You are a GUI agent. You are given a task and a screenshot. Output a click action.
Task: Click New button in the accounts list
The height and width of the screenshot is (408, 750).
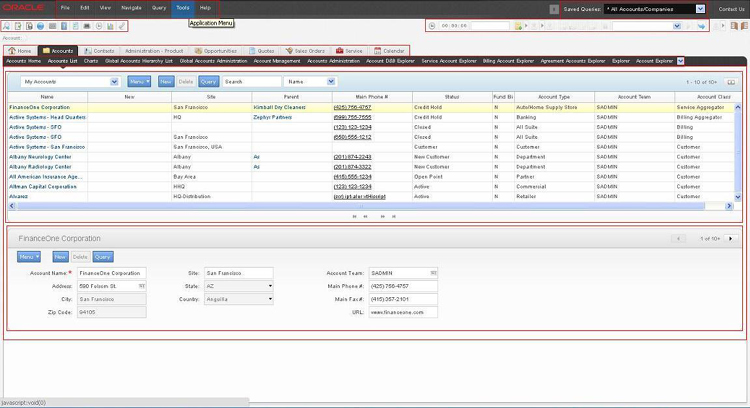tap(165, 82)
